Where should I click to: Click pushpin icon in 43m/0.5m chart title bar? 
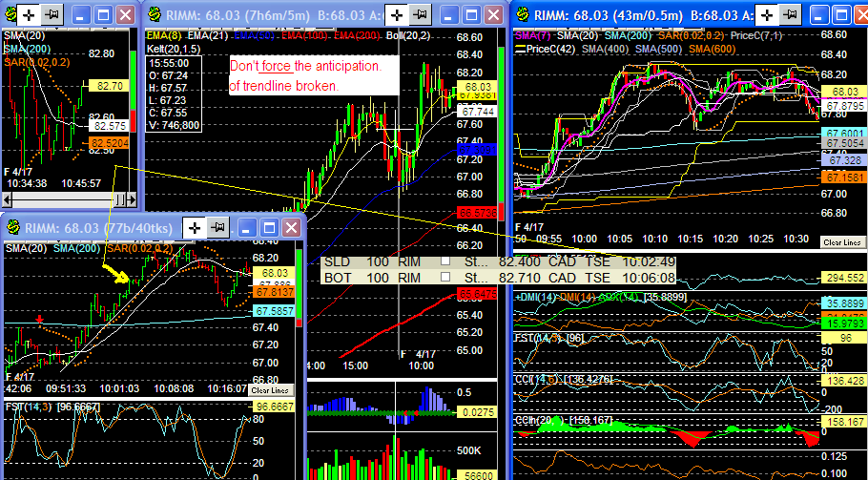(x=790, y=15)
